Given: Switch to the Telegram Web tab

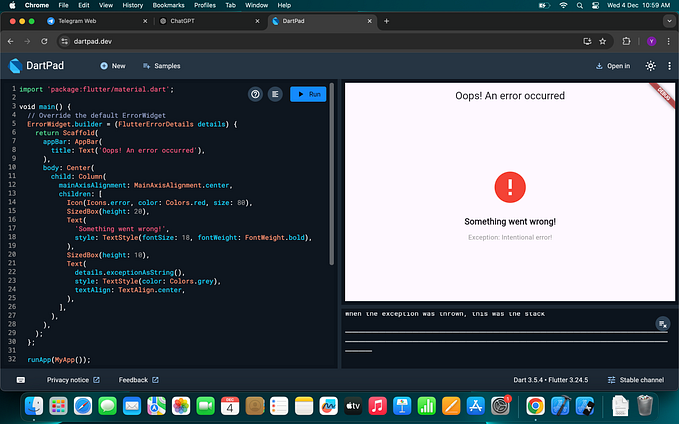Looking at the screenshot, I should click(x=97, y=21).
